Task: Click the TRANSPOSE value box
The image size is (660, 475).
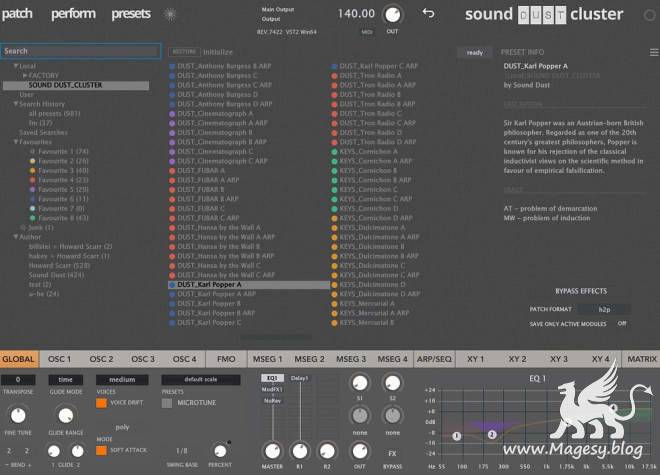Action: coord(18,379)
